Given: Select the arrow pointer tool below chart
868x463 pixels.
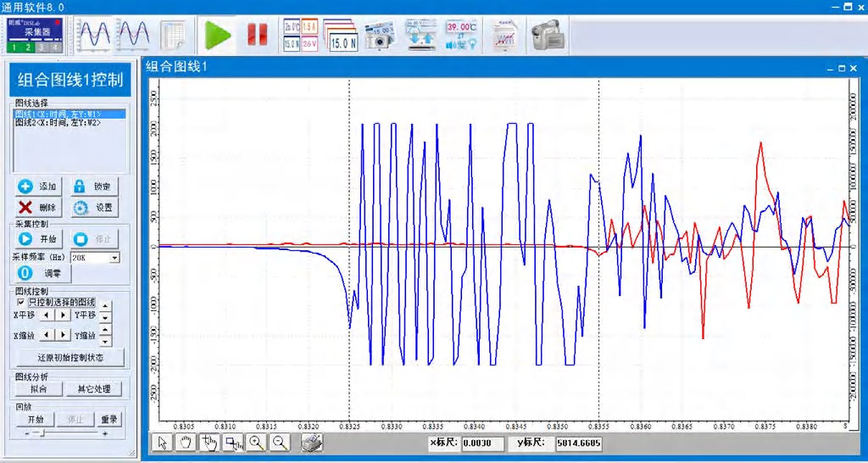Looking at the screenshot, I should tap(163, 443).
